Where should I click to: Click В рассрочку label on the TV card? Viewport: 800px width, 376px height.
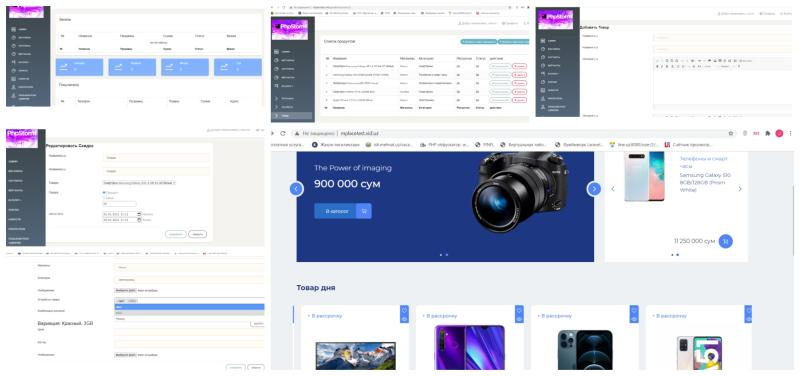(x=325, y=316)
